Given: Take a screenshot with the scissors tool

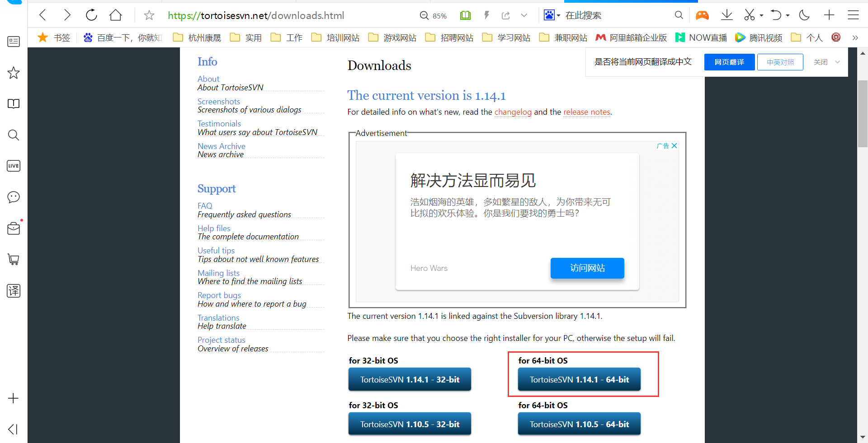Looking at the screenshot, I should pos(750,15).
